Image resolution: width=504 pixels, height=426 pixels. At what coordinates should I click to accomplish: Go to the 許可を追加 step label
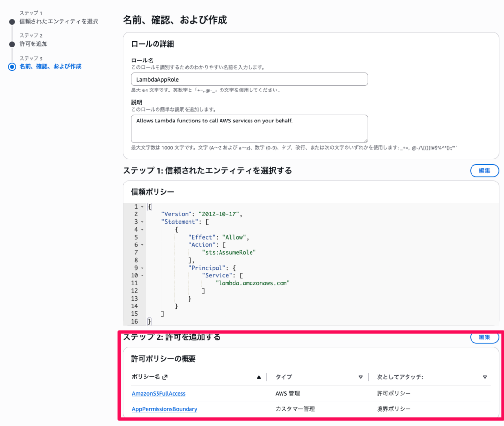coord(33,44)
